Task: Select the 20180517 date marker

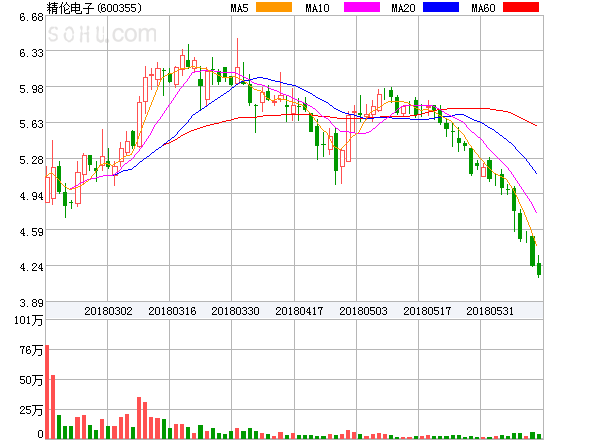Action: click(427, 311)
